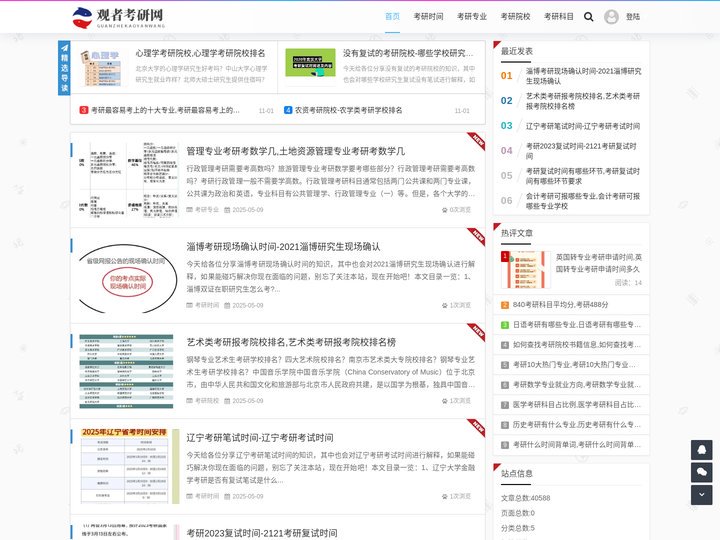Open recent post 01 淄博考研现场确认时间
The height and width of the screenshot is (540, 720).
pyautogui.click(x=583, y=76)
